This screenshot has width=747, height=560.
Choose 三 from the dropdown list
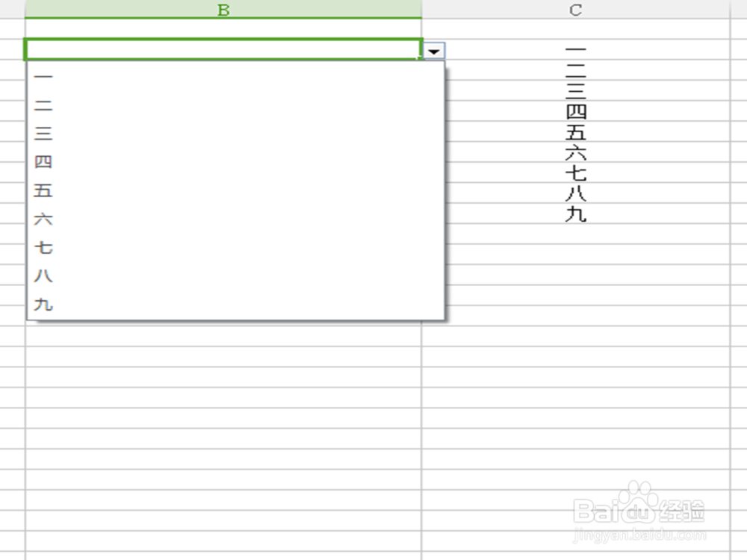point(236,134)
